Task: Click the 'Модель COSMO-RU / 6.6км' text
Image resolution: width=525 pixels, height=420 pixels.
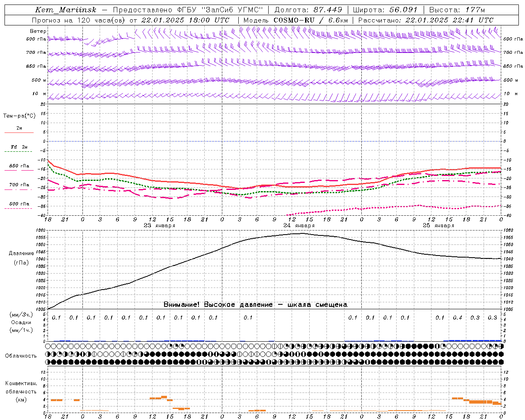Action: tap(296, 20)
